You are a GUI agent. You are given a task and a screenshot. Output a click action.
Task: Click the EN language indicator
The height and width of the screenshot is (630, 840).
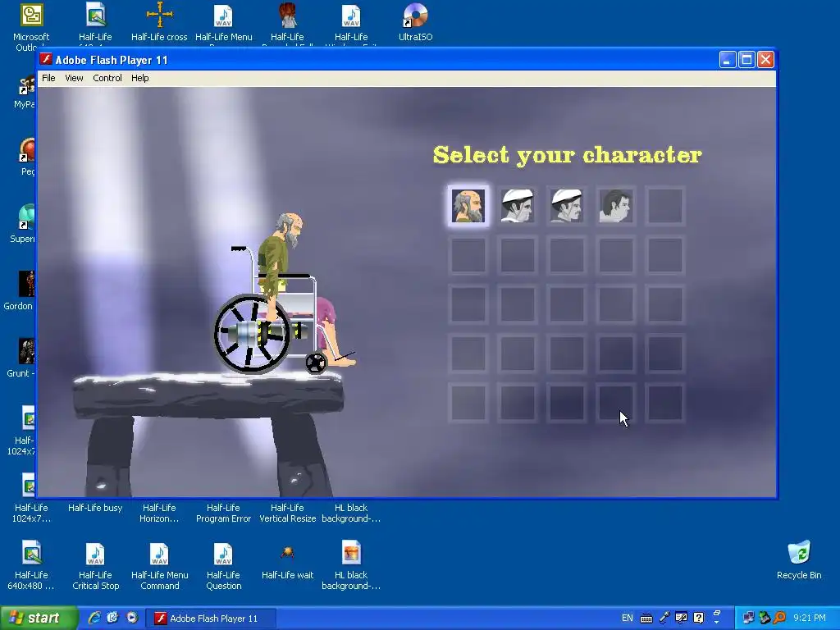(628, 619)
